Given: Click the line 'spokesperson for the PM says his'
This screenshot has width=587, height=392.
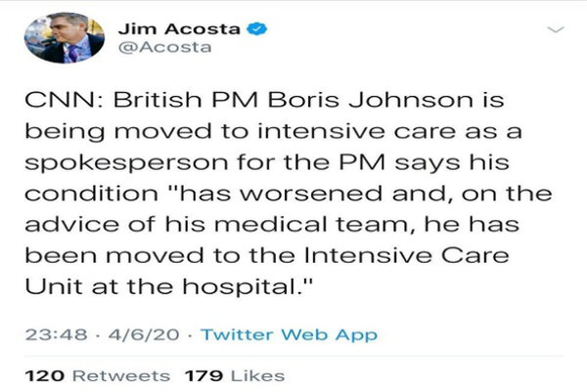Looking at the screenshot, I should (x=267, y=162).
